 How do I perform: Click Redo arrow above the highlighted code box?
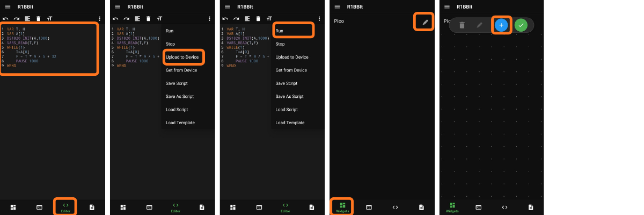(16, 18)
